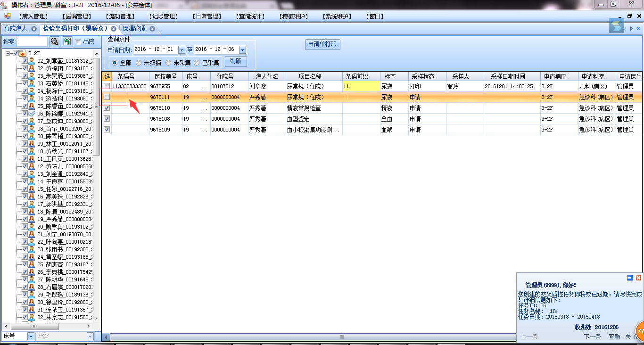Screen dimensions: 644x345
Task: Click the patient icon for 12_黄巧儿
Action: coord(32,166)
